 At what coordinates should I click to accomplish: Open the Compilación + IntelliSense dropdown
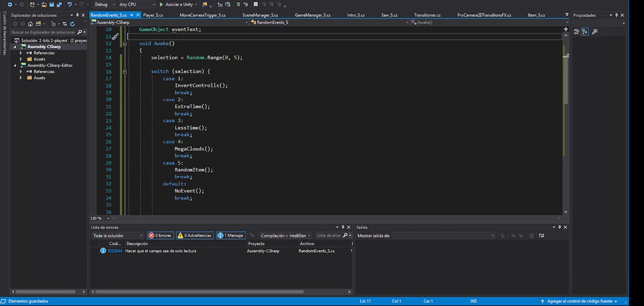pyautogui.click(x=286, y=235)
